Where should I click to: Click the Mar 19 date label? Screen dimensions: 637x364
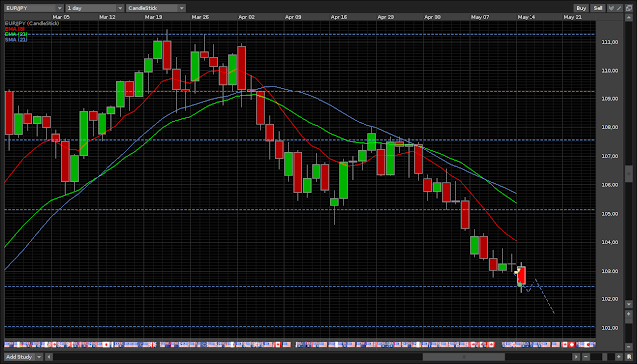pos(153,17)
